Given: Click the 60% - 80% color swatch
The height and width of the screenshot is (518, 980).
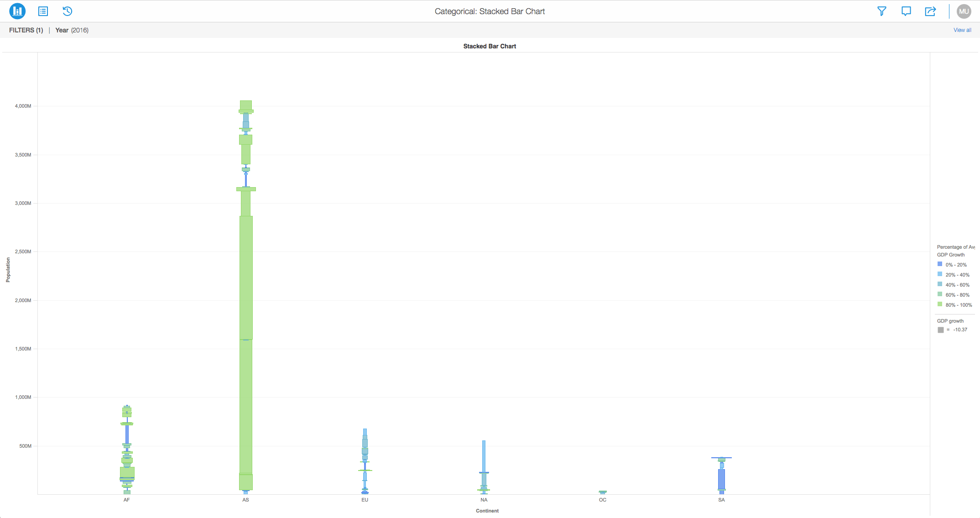Looking at the screenshot, I should tap(940, 294).
